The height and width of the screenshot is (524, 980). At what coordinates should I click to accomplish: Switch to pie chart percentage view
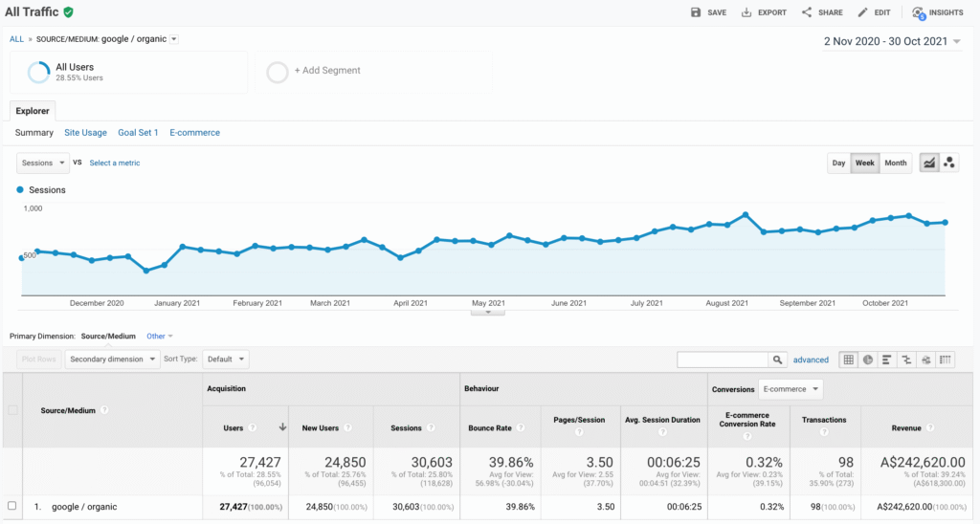(x=868, y=360)
